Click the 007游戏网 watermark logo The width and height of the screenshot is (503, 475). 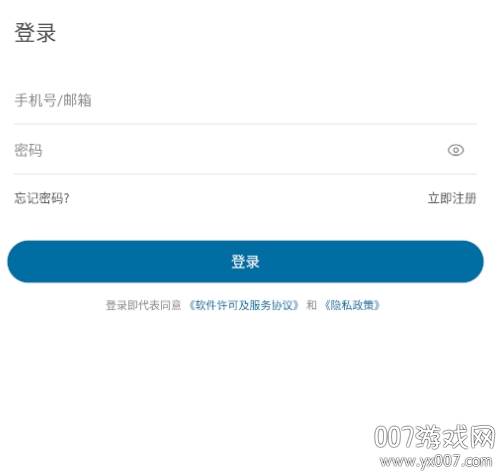tap(434, 437)
